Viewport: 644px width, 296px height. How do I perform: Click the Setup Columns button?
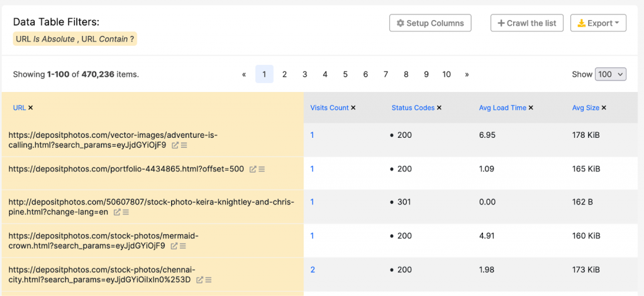[x=430, y=23]
